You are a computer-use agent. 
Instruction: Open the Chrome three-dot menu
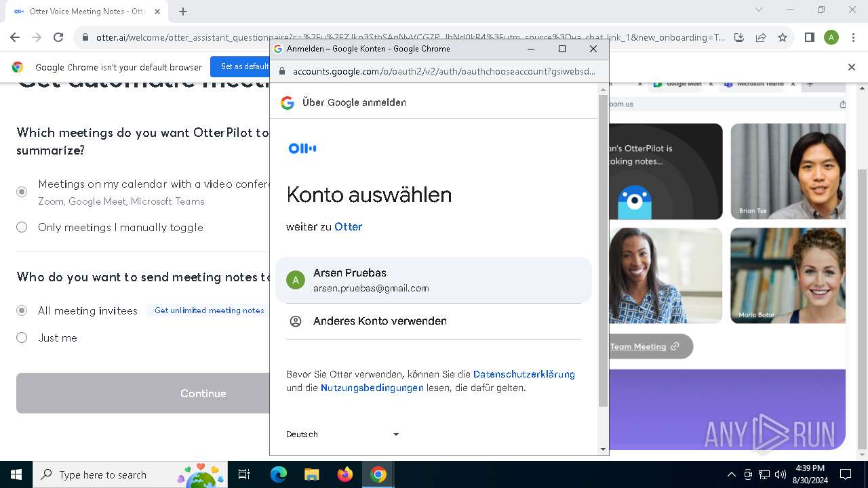854,37
